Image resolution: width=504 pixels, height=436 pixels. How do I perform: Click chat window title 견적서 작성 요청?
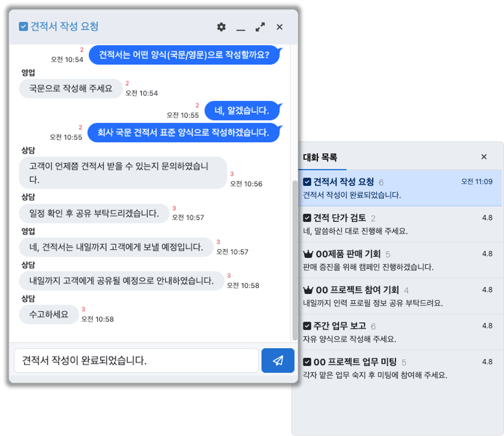pyautogui.click(x=64, y=27)
